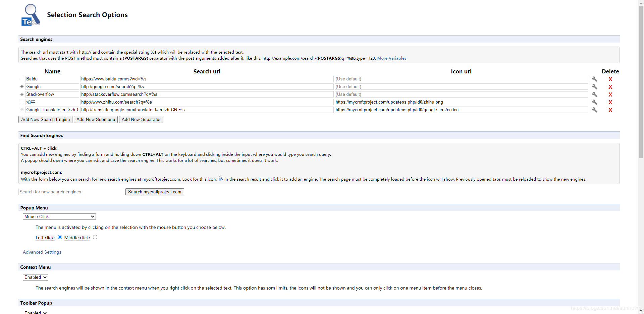This screenshot has height=314, width=644.
Task: Edit the Stackoverflow name field
Action: click(52, 95)
